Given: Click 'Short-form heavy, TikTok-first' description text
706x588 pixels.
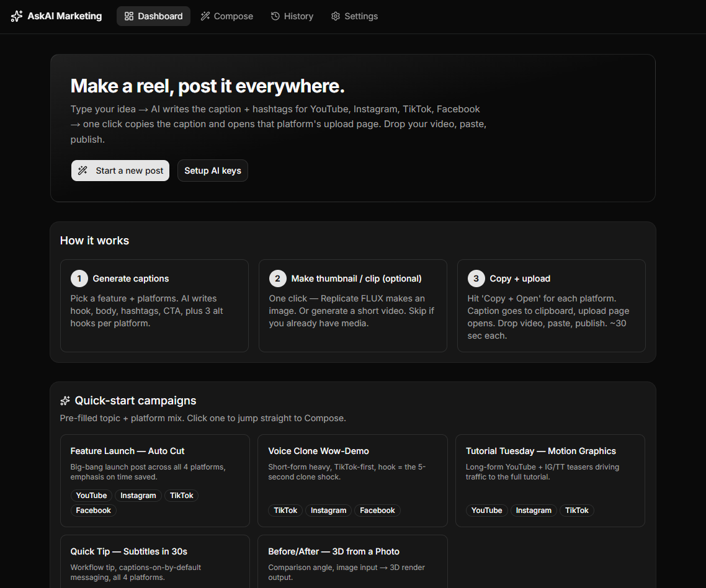Looking at the screenshot, I should pyautogui.click(x=347, y=472).
